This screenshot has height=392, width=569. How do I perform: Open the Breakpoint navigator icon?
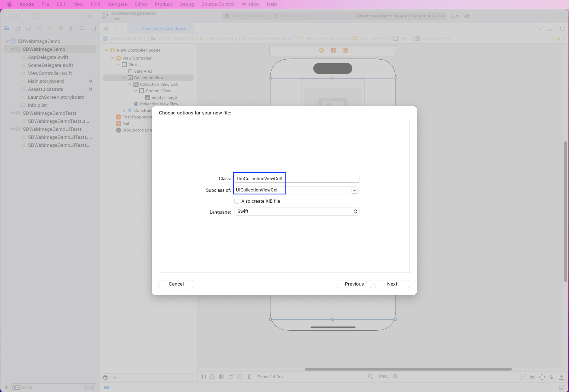tap(83, 28)
